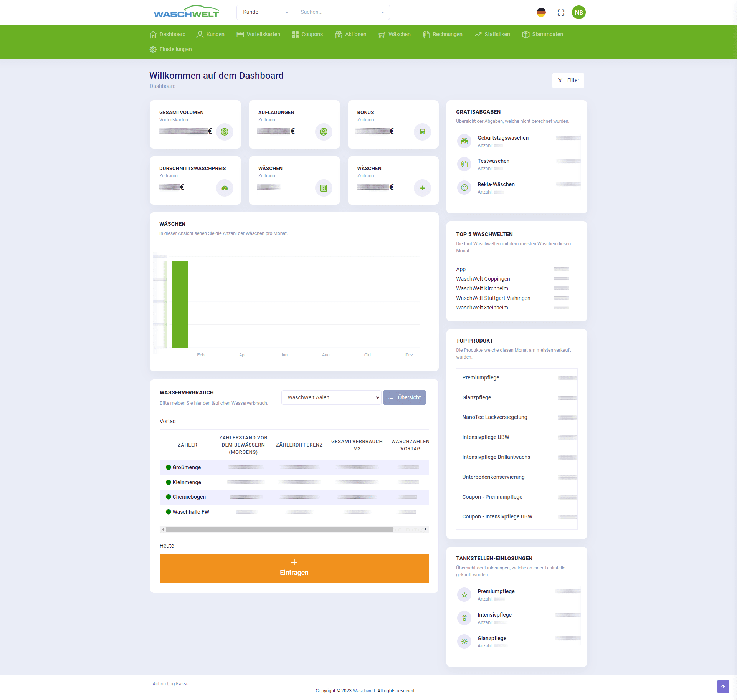Viewport: 737px width, 700px height.
Task: Select the Waschhalle FW table row
Action: (x=294, y=512)
